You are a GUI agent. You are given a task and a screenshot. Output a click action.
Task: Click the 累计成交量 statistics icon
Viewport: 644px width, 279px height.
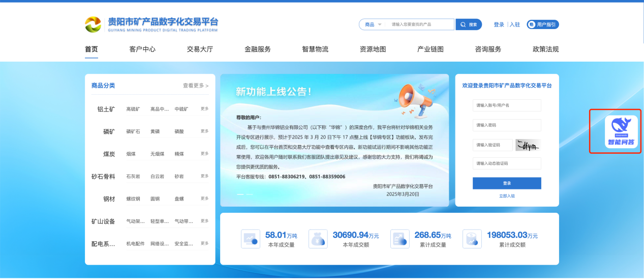(x=400, y=239)
